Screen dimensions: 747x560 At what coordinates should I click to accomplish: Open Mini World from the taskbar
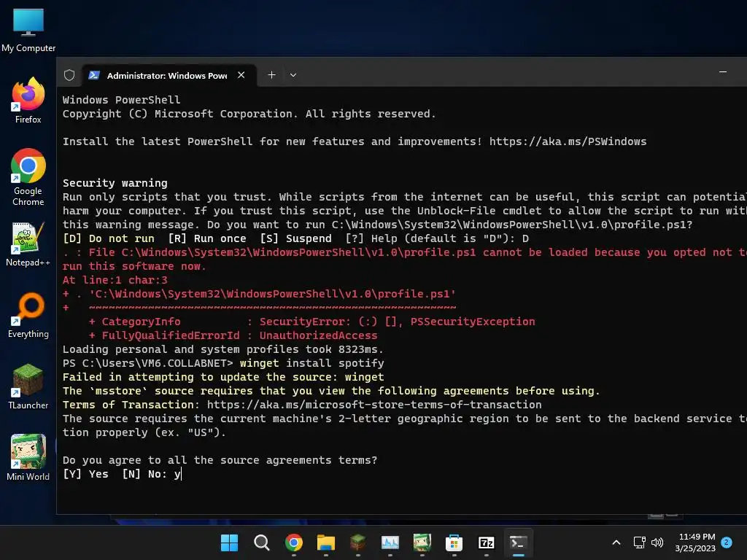click(422, 542)
